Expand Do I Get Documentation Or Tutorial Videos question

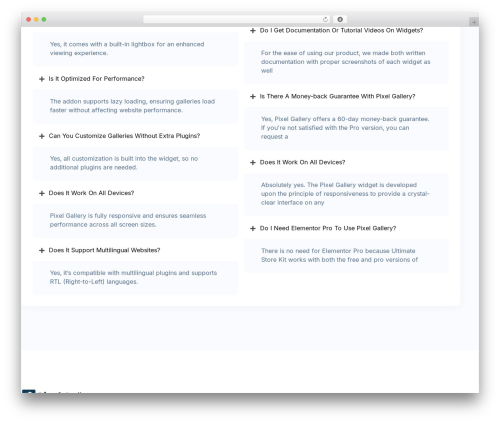[341, 30]
